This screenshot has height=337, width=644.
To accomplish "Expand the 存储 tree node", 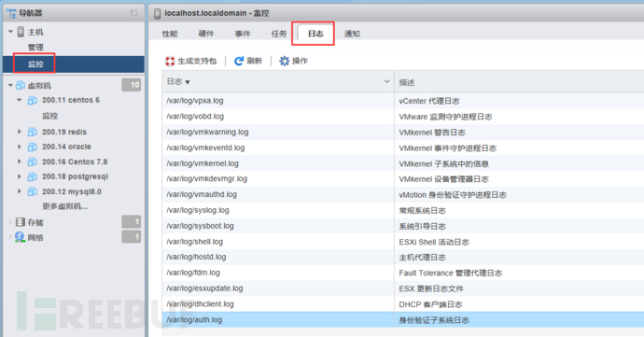I will pyautogui.click(x=10, y=222).
